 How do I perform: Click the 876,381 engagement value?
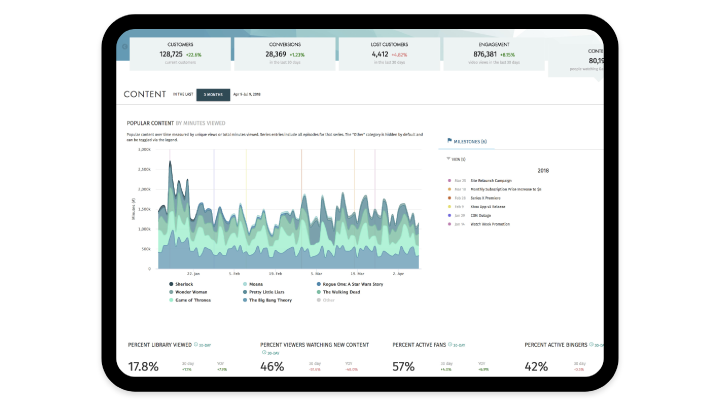(x=485, y=54)
